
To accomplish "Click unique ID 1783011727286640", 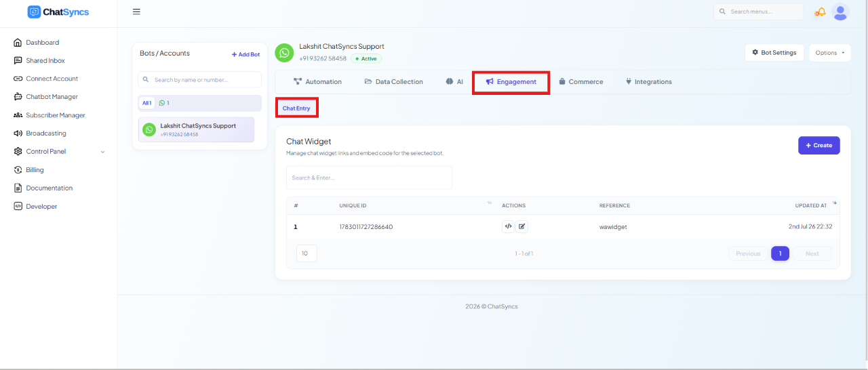I will (x=366, y=227).
